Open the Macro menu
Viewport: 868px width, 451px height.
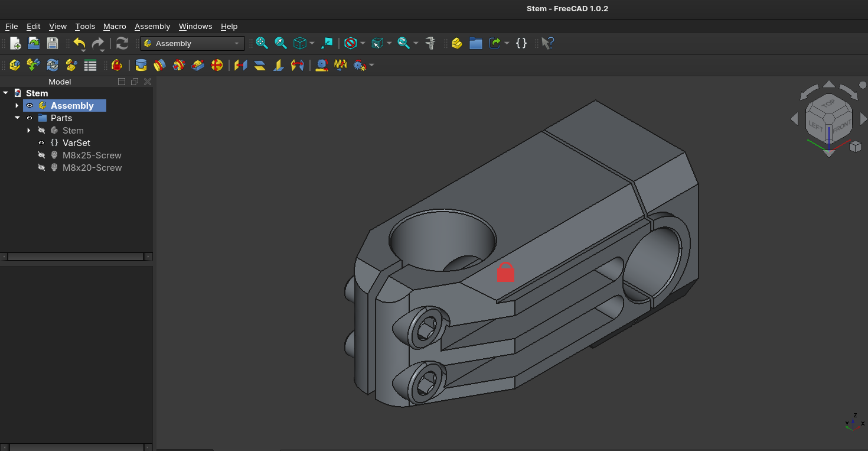(x=115, y=27)
